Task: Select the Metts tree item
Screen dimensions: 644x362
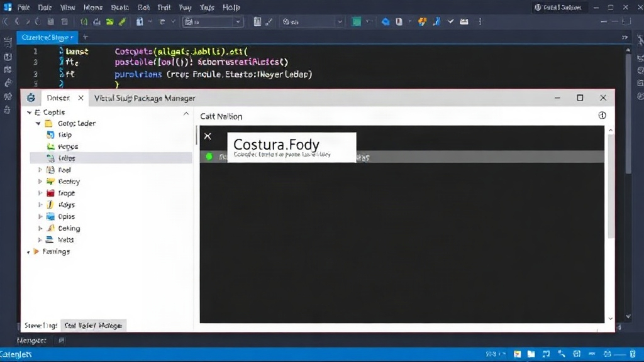Action: pos(65,239)
